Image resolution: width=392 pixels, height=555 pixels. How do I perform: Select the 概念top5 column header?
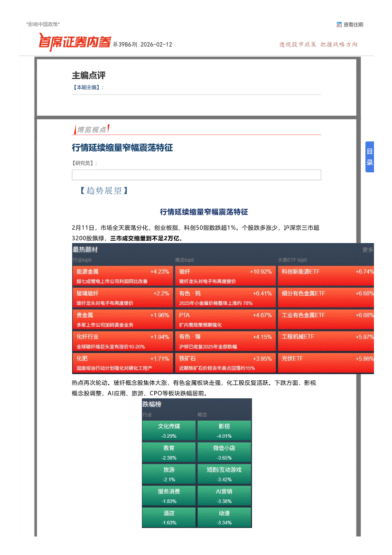click(x=184, y=260)
